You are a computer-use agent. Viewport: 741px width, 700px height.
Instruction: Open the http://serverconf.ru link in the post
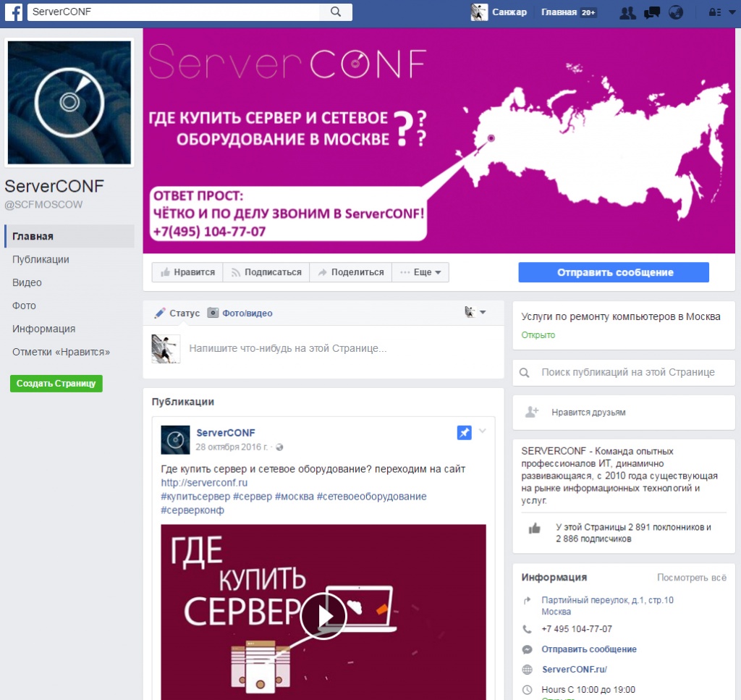(204, 483)
